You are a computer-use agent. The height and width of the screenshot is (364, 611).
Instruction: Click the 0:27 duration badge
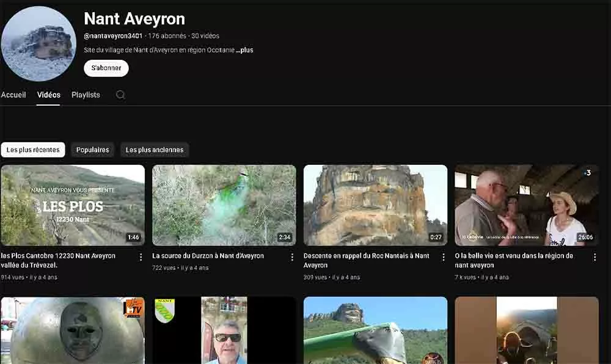[x=436, y=237]
